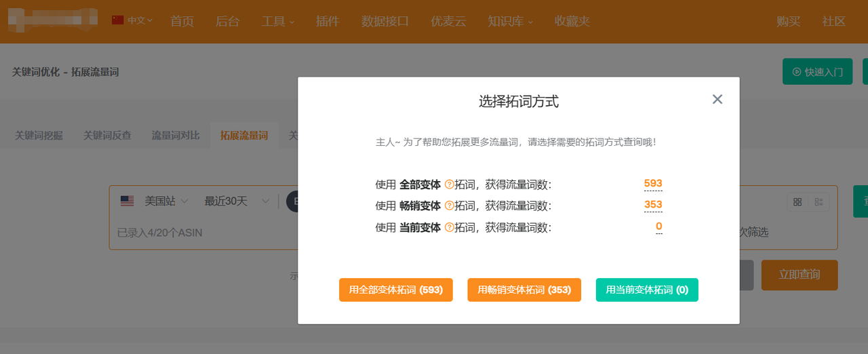Click the 立即查询 button

(x=800, y=275)
